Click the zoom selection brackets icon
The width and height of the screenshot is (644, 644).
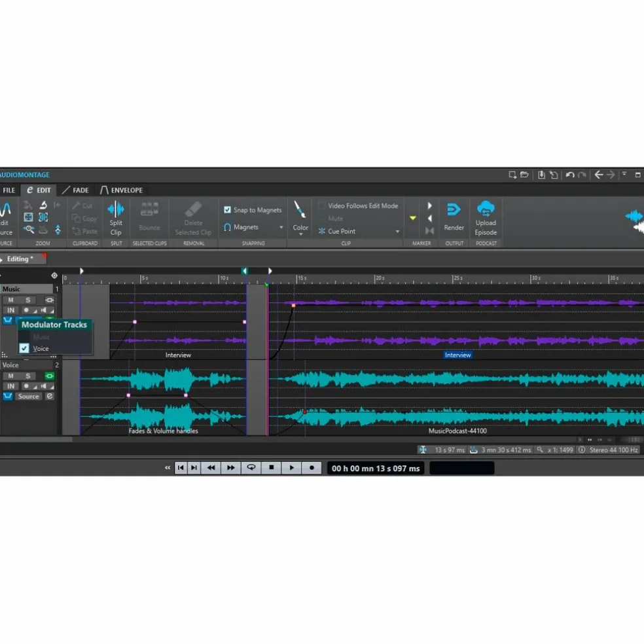(43, 217)
